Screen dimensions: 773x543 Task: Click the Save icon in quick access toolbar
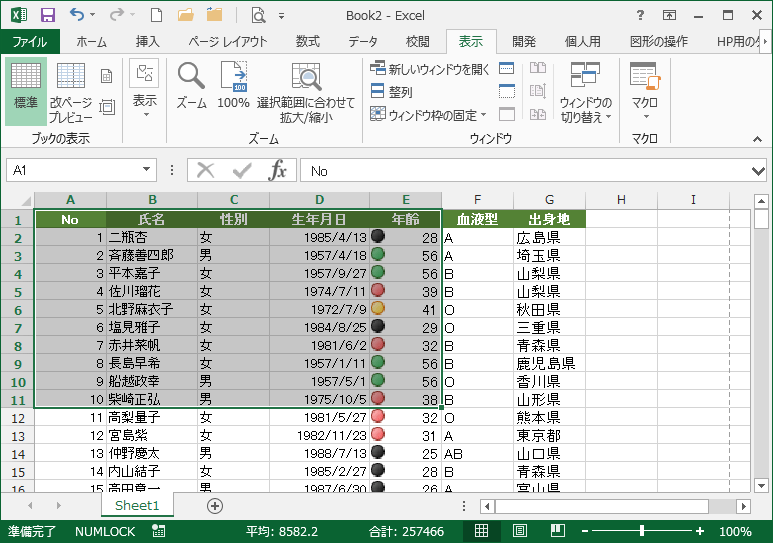pyautogui.click(x=47, y=15)
